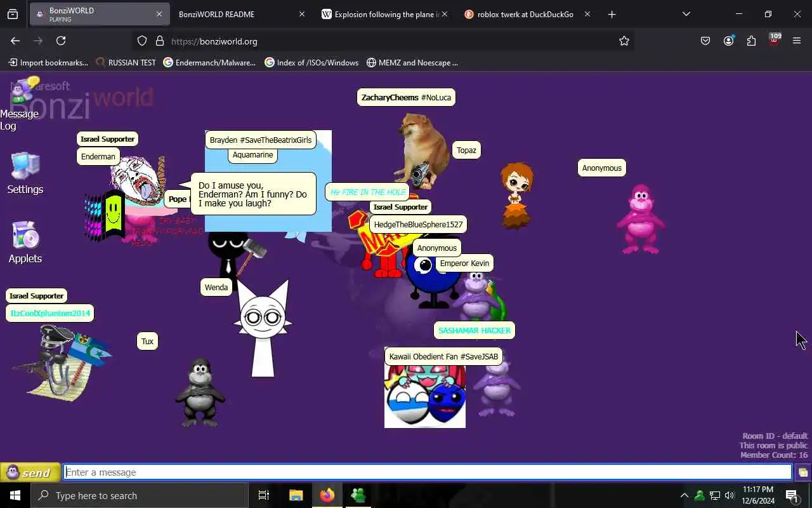Click the Type here to search box
Viewport: 812px width, 508px height.
[x=140, y=495]
